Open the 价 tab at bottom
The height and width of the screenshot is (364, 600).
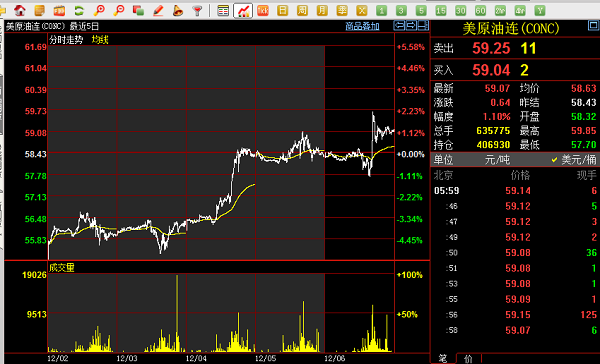(468, 359)
